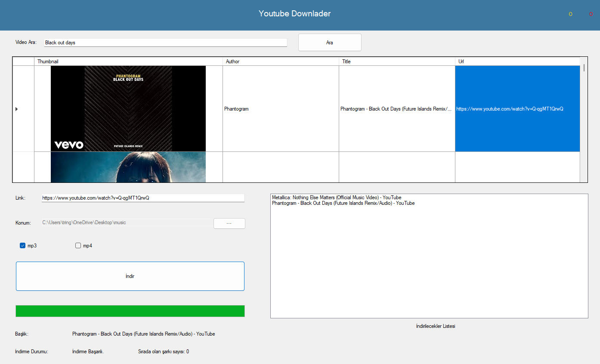Image resolution: width=600 pixels, height=364 pixels.
Task: Click the Ara search button
Action: click(329, 42)
